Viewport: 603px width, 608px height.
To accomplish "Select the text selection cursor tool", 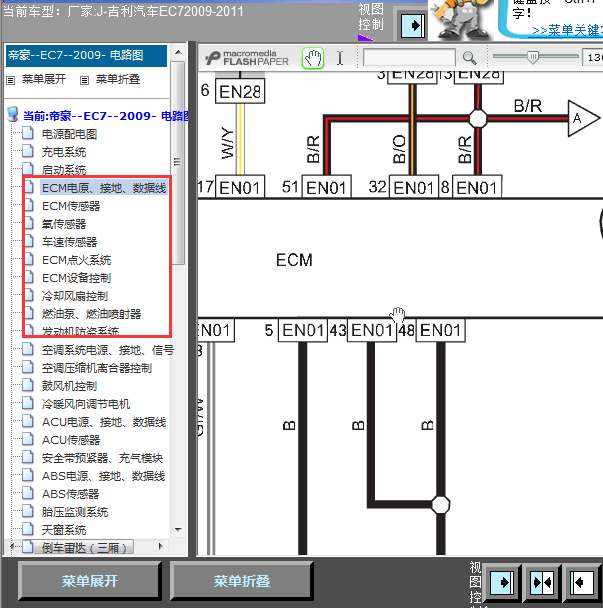I will (340, 58).
